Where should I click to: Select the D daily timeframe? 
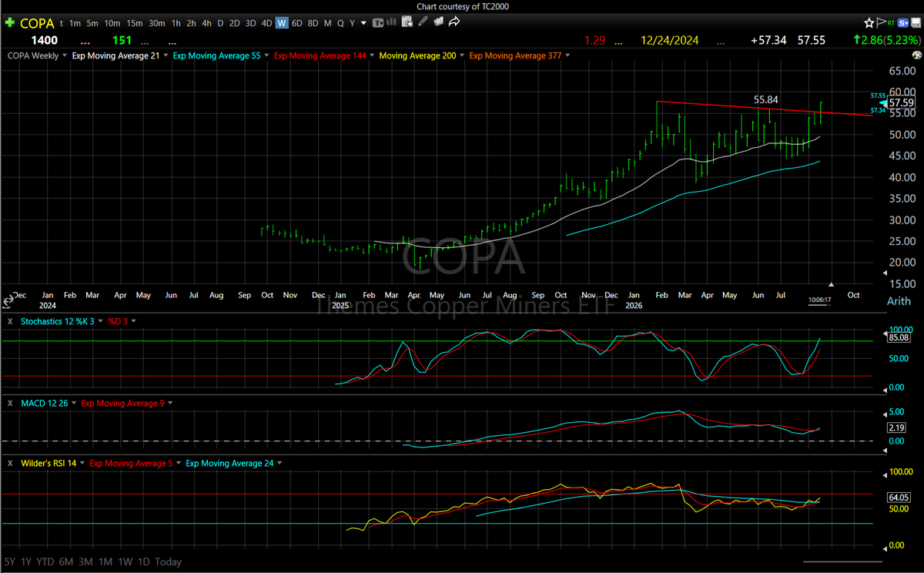tap(220, 23)
